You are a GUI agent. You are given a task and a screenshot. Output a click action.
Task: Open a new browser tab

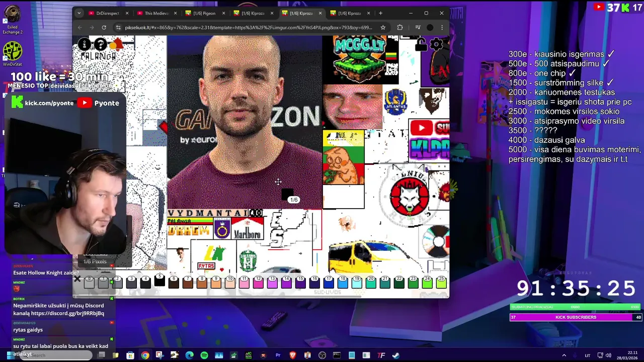click(380, 13)
